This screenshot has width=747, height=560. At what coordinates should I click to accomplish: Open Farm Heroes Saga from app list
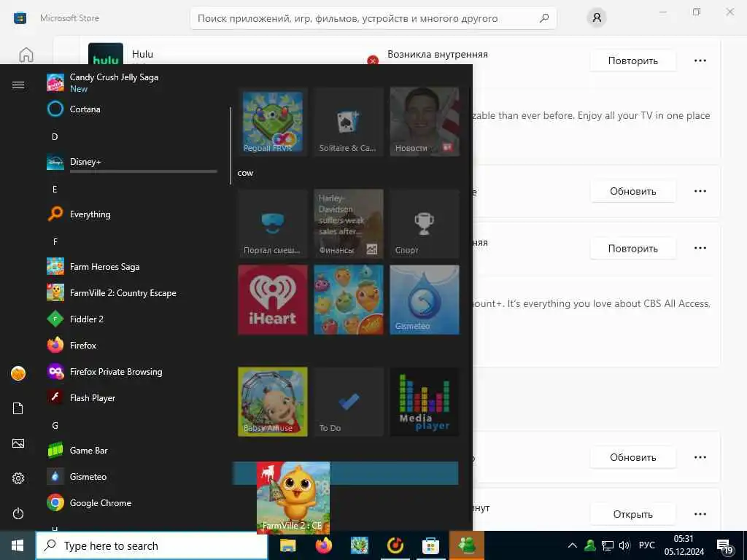click(x=131, y=267)
